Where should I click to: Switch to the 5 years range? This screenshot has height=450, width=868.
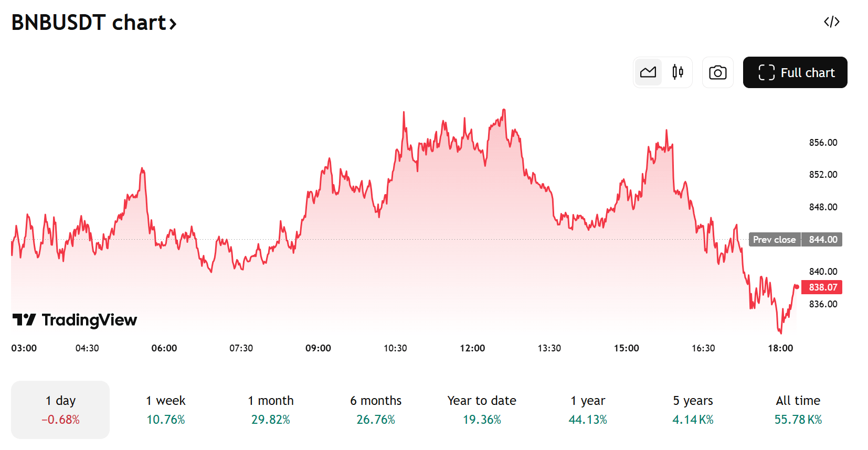click(x=693, y=410)
